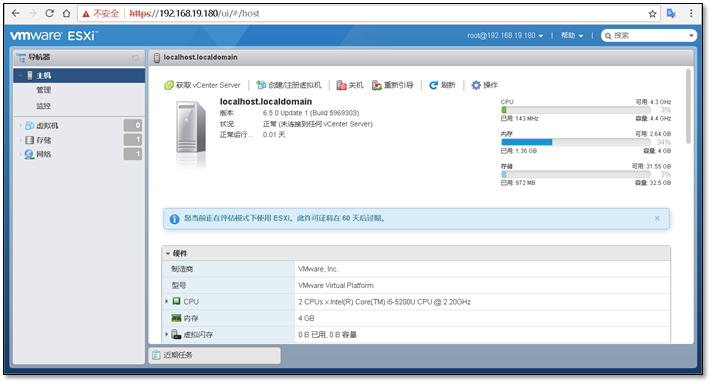Click the CPU chip icon in hardware table
This screenshot has width=712, height=384.
[177, 301]
